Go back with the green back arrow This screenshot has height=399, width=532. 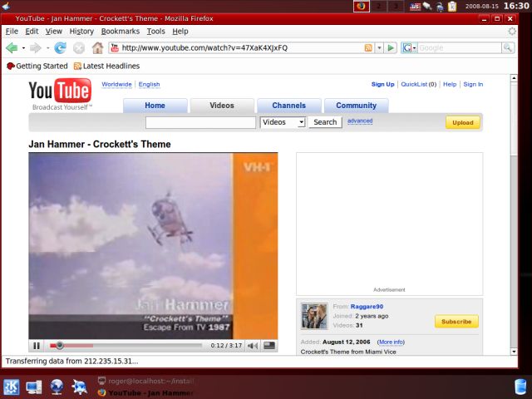12,48
